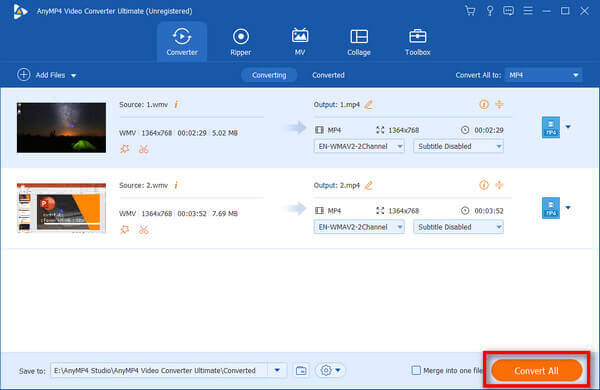Open the edit effects star for 1.wmv

125,149
